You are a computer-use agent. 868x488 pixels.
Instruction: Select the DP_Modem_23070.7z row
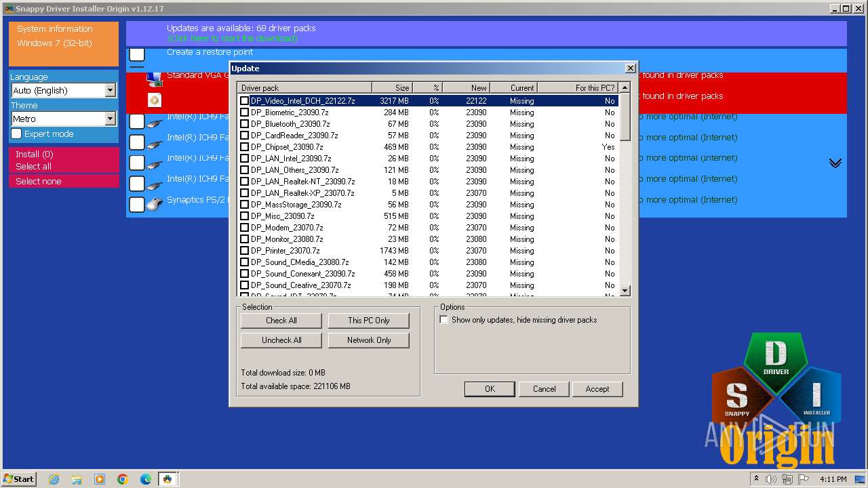[428, 228]
